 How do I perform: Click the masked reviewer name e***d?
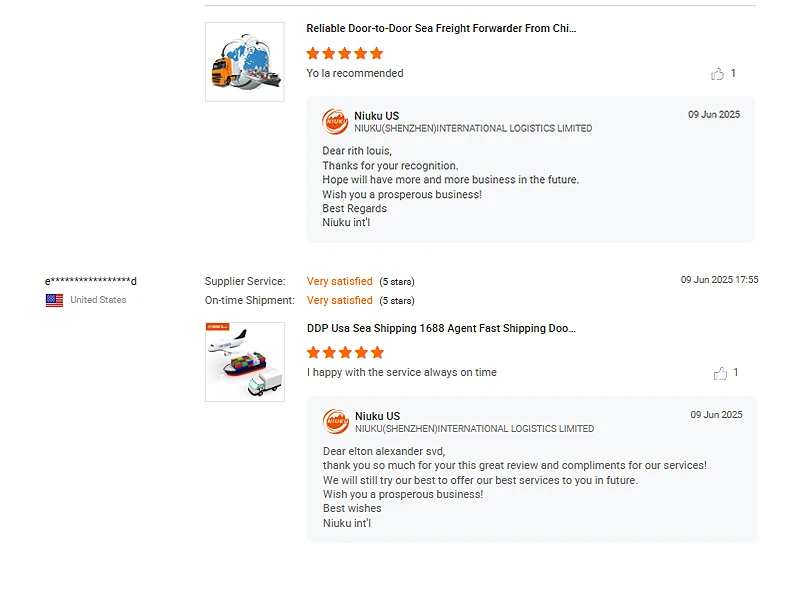(x=91, y=281)
